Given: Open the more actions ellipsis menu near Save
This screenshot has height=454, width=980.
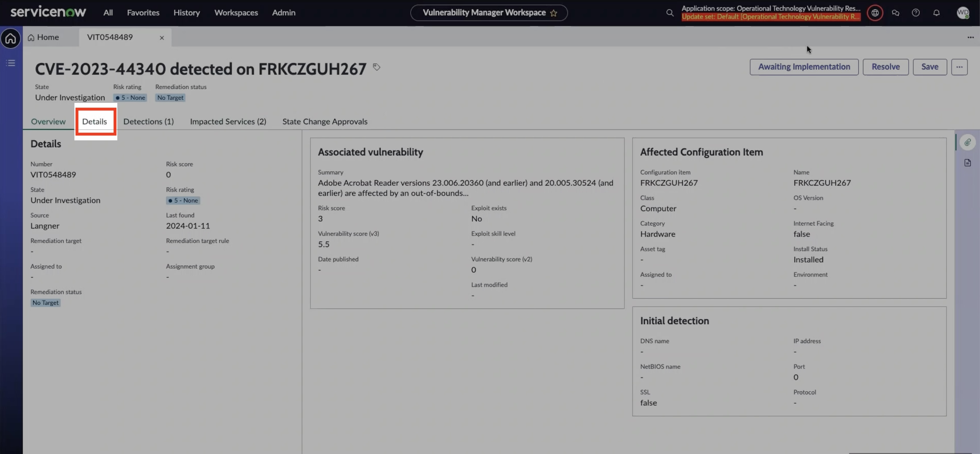Looking at the screenshot, I should (x=960, y=66).
